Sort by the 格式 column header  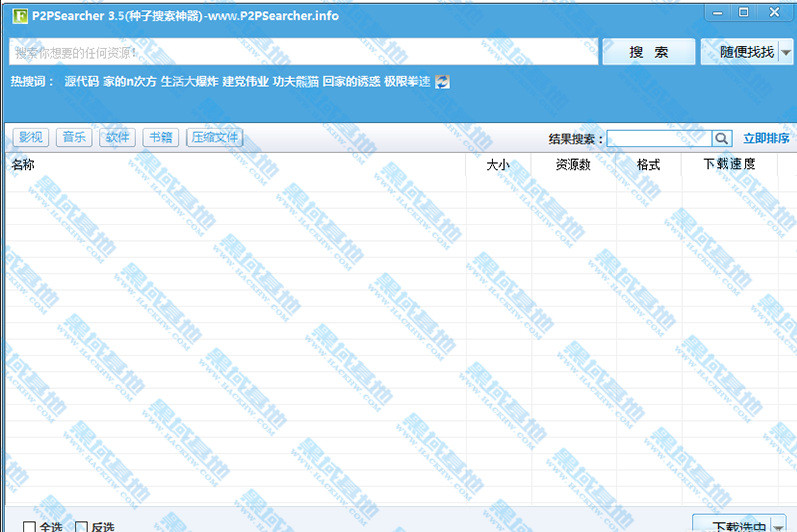coord(648,164)
